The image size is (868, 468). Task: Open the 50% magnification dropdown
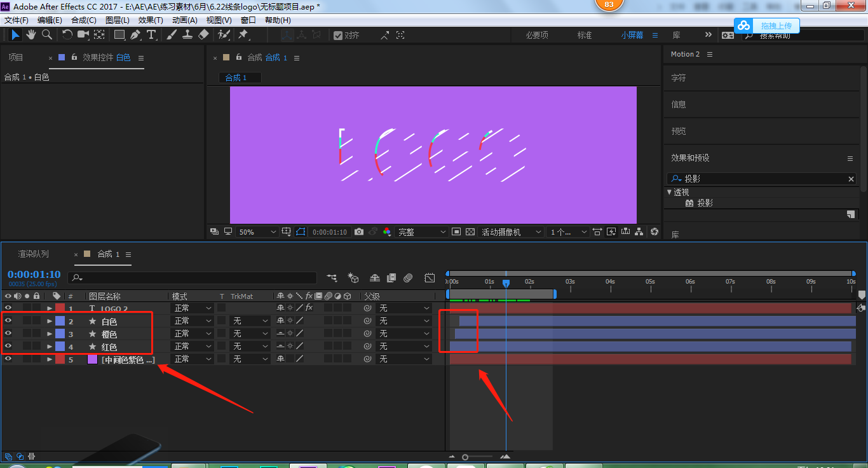pyautogui.click(x=257, y=232)
